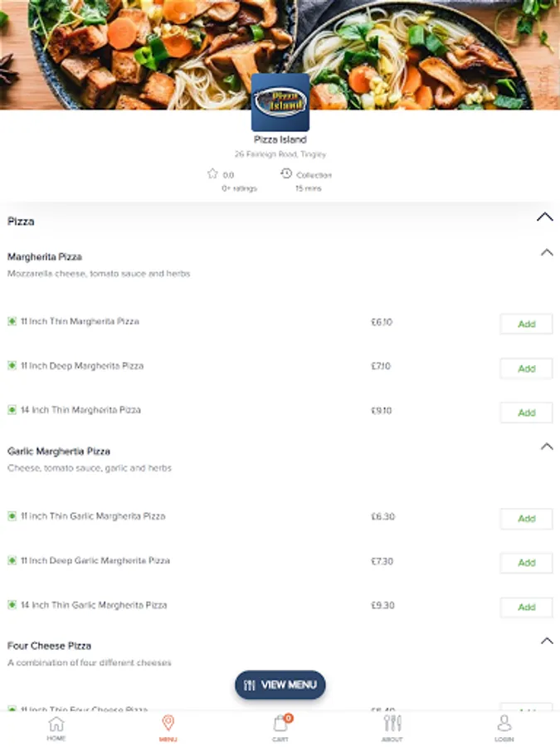The height and width of the screenshot is (747, 560).
Task: Add 14 Inch Thin Margherita Pizza
Action: pos(526,413)
